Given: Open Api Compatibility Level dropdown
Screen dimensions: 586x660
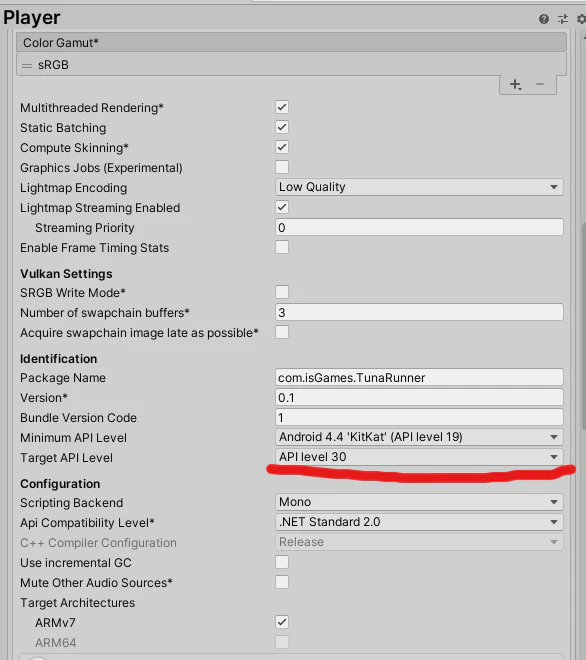Looking at the screenshot, I should [419, 522].
